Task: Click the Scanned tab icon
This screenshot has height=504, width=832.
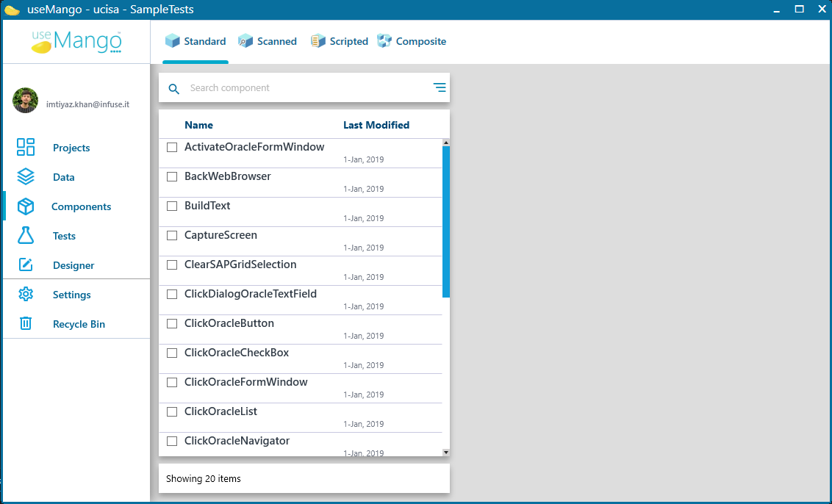Action: click(245, 41)
